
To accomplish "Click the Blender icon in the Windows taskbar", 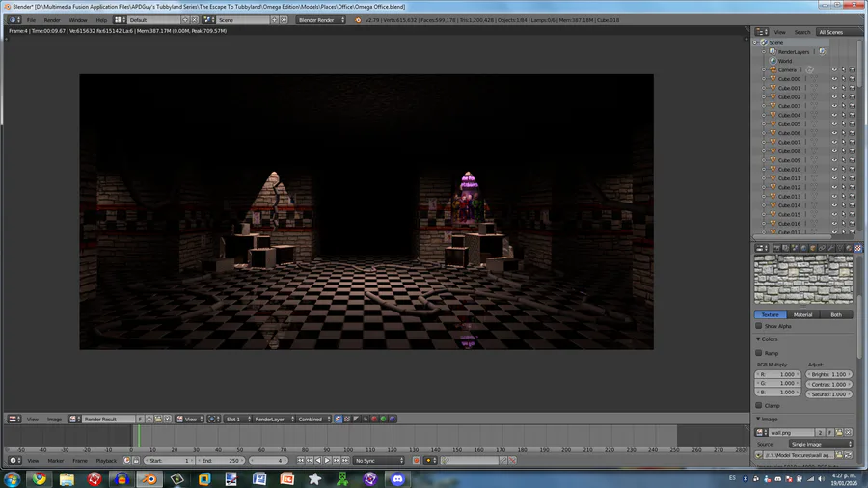I will pyautogui.click(x=149, y=478).
